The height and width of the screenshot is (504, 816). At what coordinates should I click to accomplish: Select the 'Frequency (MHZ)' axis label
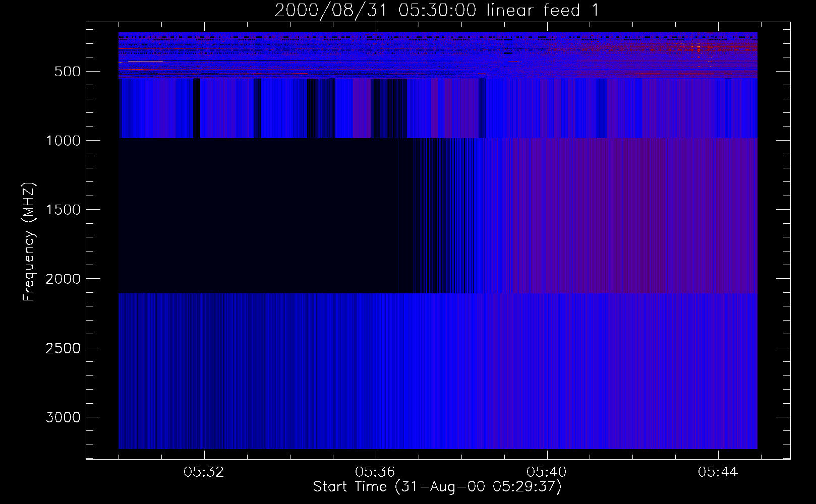click(29, 241)
